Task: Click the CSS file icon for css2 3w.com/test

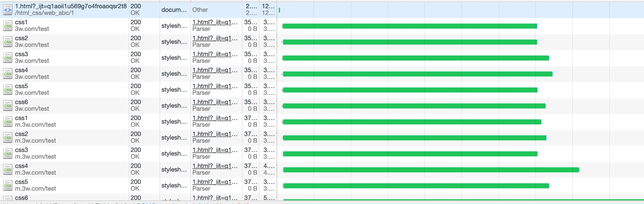Action: pyautogui.click(x=7, y=42)
